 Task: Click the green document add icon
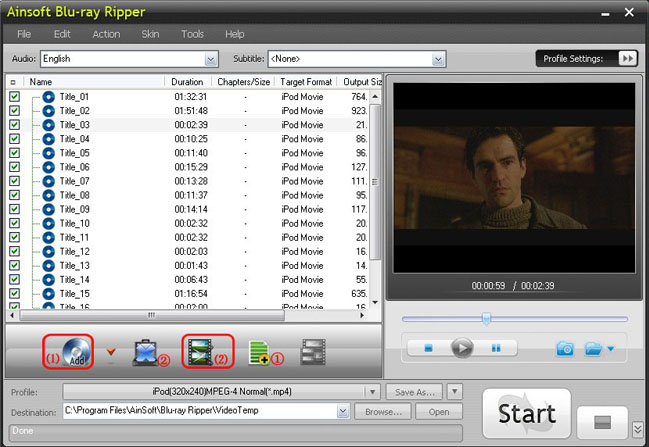click(x=261, y=351)
